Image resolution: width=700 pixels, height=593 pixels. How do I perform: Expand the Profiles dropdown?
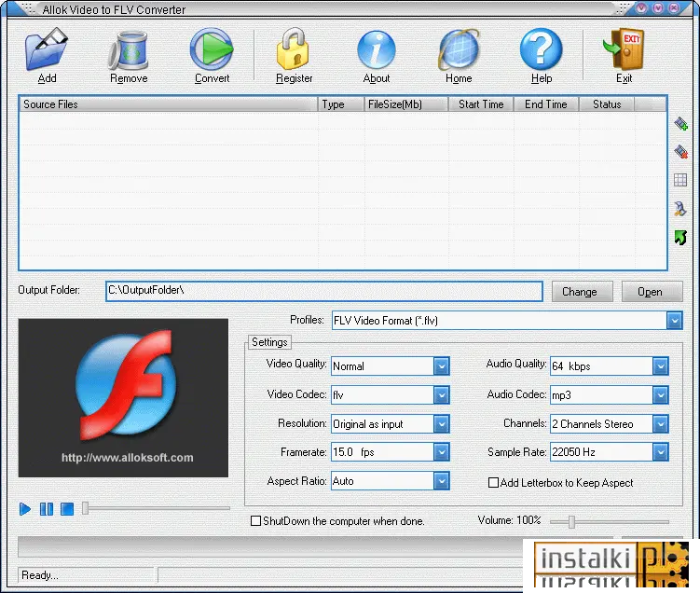click(x=675, y=321)
